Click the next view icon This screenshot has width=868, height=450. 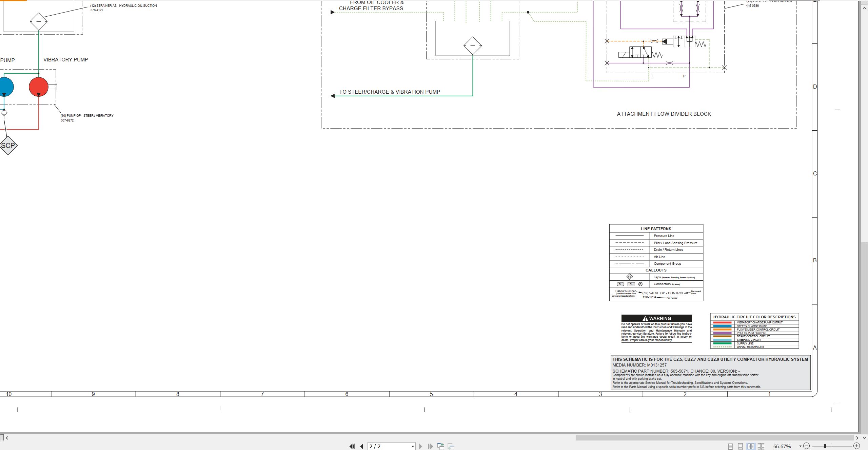[451, 447]
